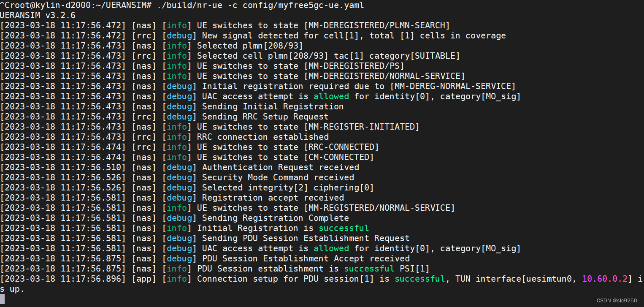Click the terminal cursor block at the bottom

(3, 299)
